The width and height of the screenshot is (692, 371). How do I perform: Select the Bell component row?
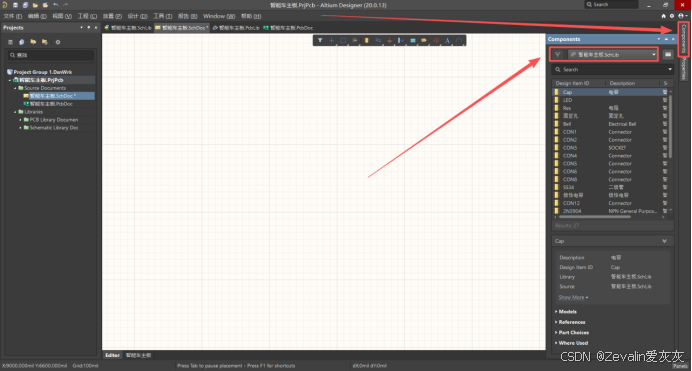click(x=611, y=124)
